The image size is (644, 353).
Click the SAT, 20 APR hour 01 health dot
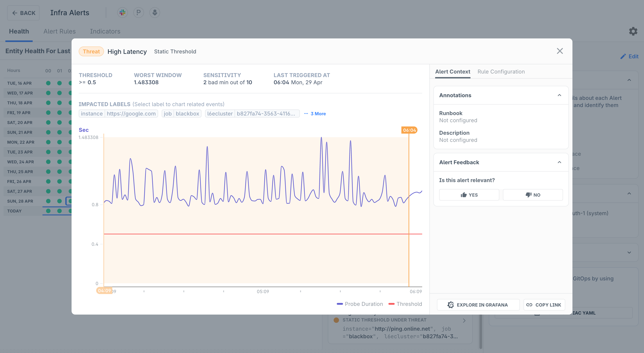click(59, 122)
